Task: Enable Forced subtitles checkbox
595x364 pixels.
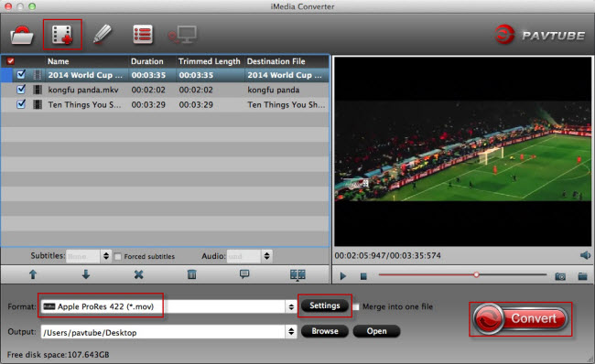Action: click(x=118, y=257)
